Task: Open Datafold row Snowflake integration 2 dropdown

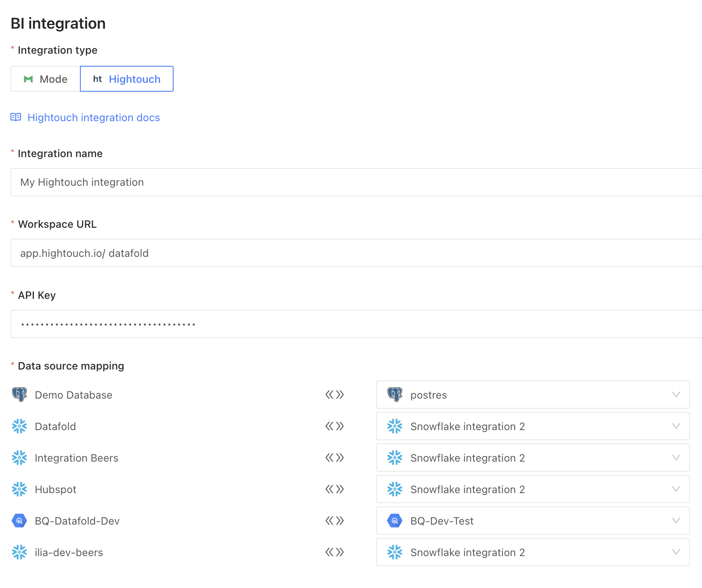Action: point(533,426)
